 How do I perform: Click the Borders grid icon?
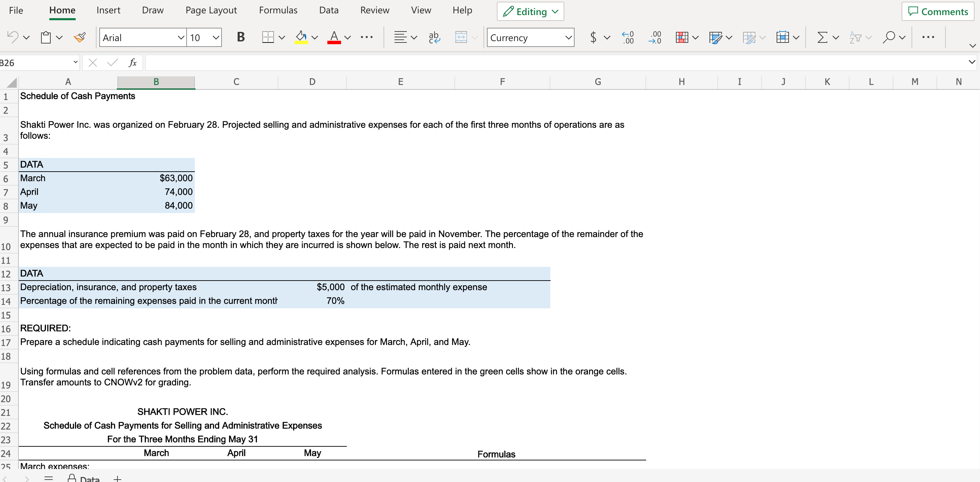coord(268,37)
